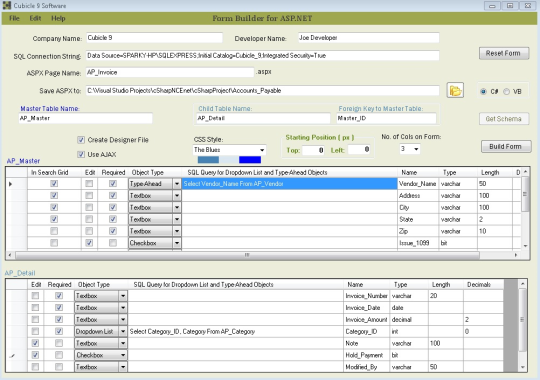The height and width of the screenshot is (380, 540).
Task: Click Foreign Key to Master Table field
Action: click(386, 118)
